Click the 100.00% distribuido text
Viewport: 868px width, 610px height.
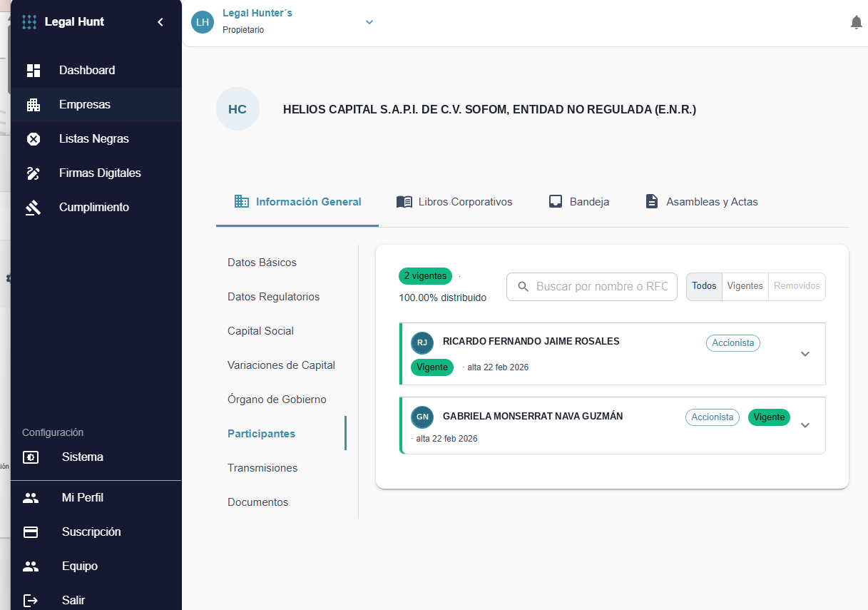[443, 298]
